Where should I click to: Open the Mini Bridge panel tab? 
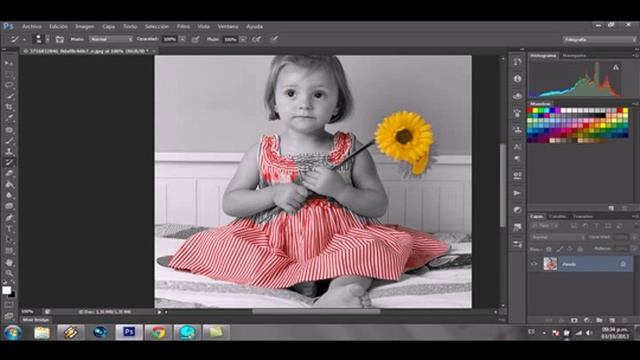coord(36,320)
